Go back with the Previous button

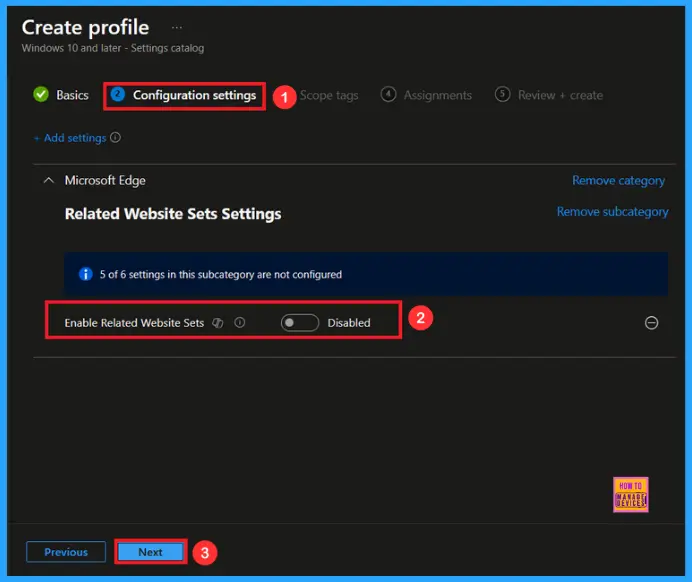coord(66,552)
